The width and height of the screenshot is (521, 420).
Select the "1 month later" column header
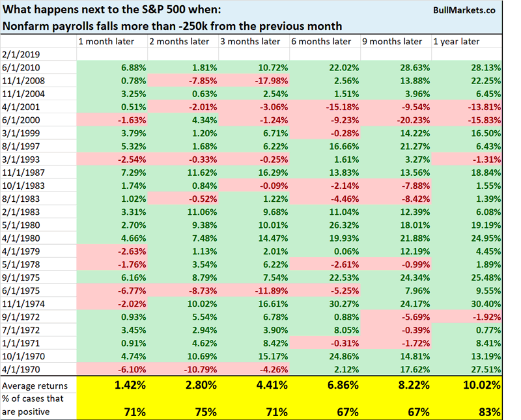click(106, 42)
